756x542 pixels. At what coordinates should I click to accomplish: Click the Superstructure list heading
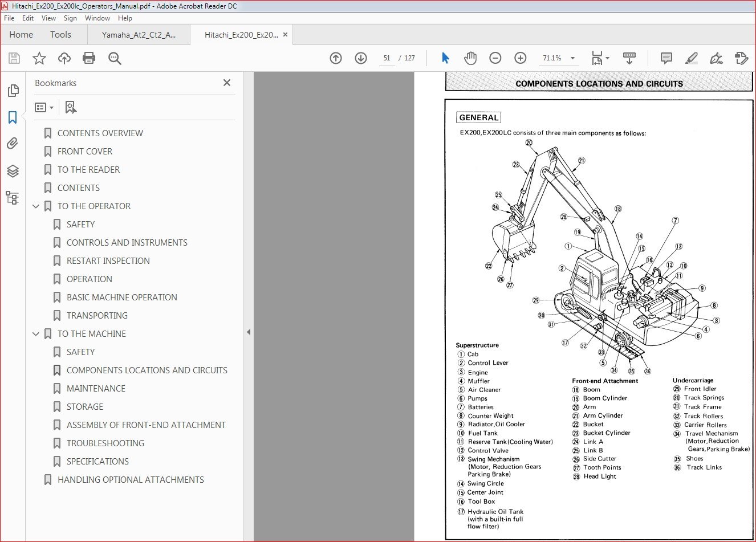477,345
